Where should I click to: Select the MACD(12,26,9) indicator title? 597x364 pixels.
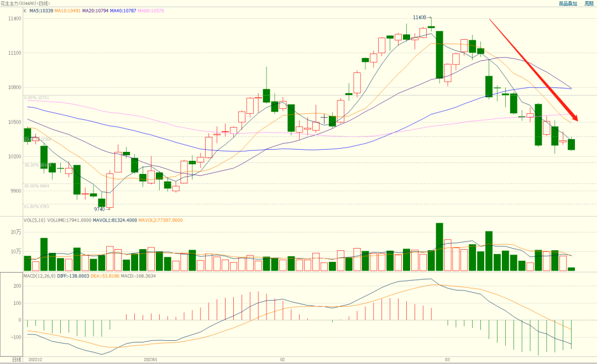point(40,276)
